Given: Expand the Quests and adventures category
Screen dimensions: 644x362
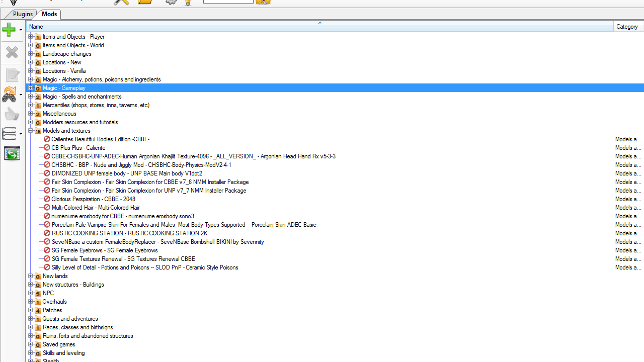Looking at the screenshot, I should click(30, 319).
